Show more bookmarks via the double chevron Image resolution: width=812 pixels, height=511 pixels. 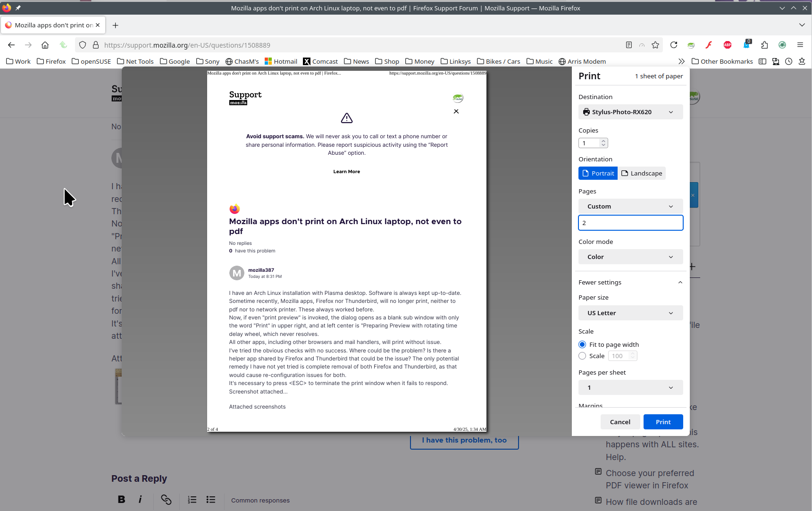pos(681,61)
